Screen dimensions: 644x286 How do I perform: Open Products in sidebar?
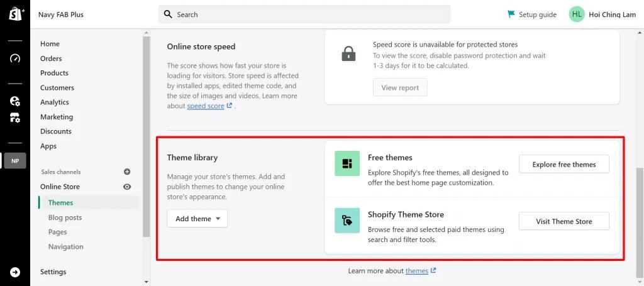click(x=54, y=73)
